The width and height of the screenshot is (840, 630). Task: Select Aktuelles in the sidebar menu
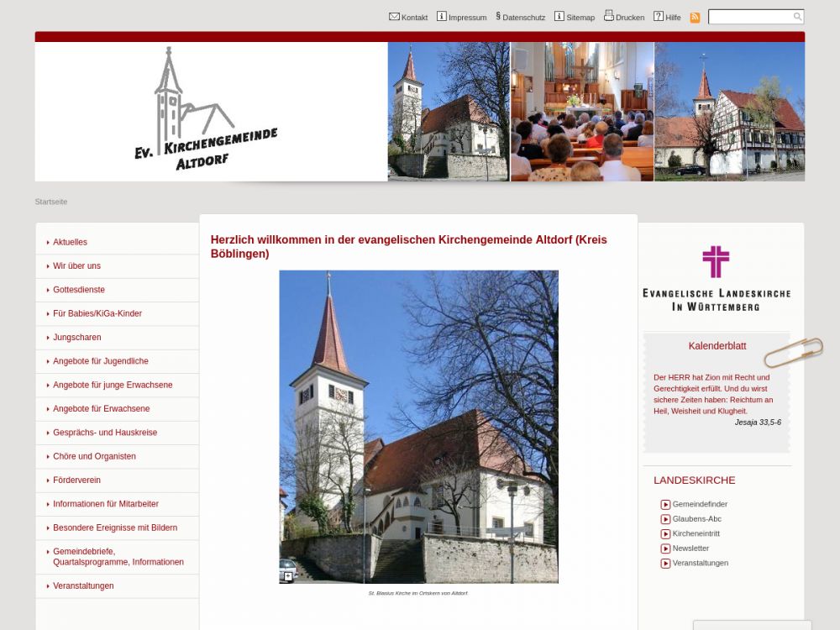(70, 242)
